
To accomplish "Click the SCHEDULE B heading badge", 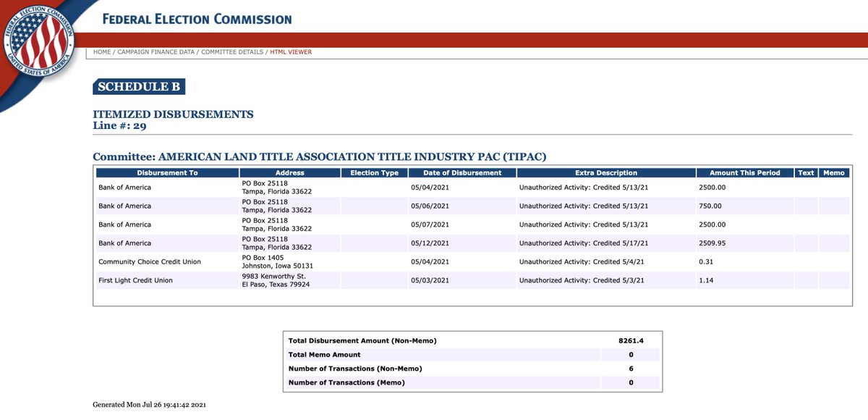I will click(139, 87).
